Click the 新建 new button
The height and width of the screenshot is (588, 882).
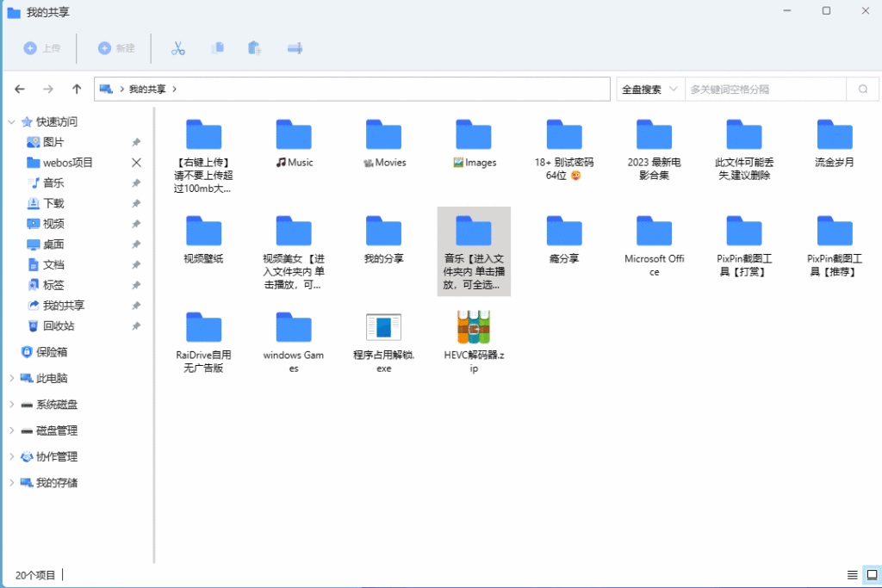point(116,48)
